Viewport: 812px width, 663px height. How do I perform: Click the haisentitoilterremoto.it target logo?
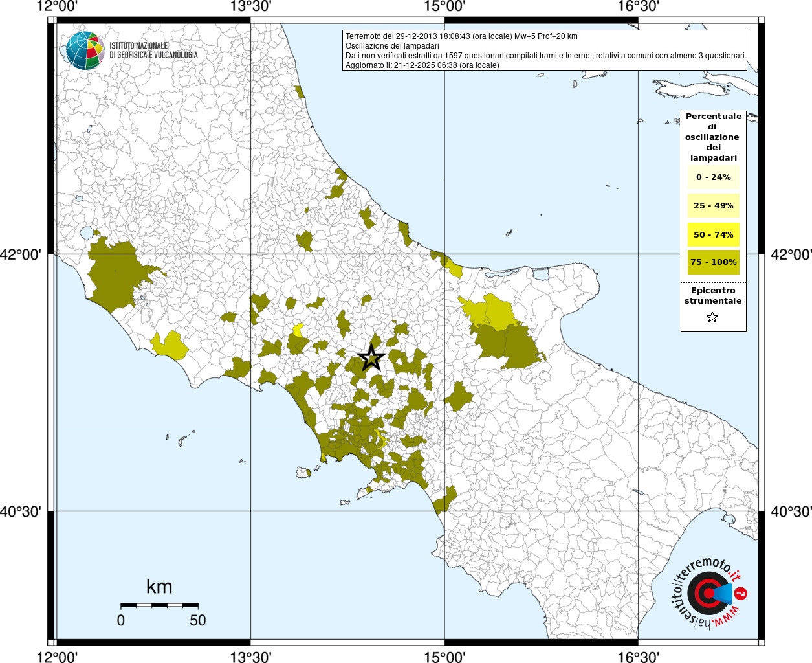[708, 594]
